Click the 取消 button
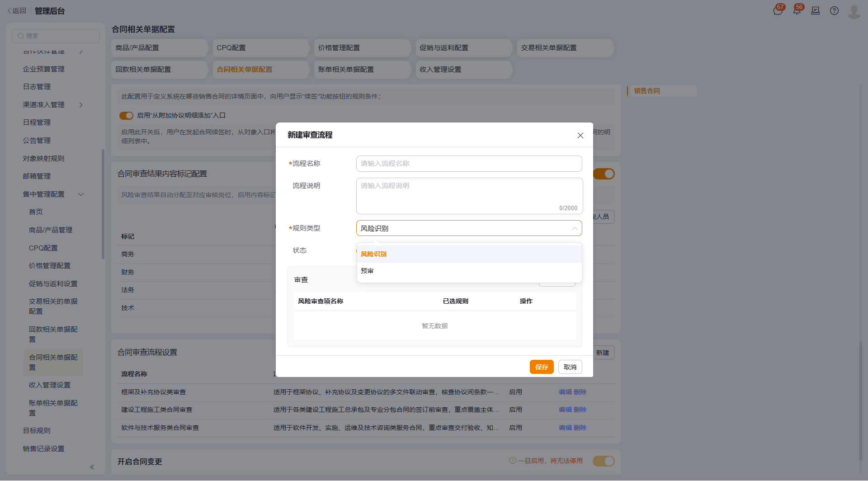The width and height of the screenshot is (868, 481). pyautogui.click(x=570, y=367)
